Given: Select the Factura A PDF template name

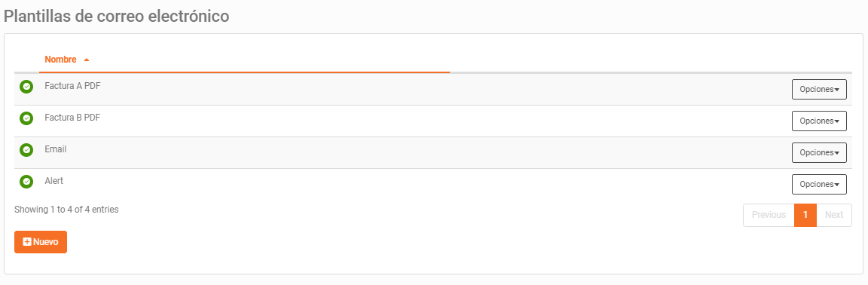Looking at the screenshot, I should tap(72, 86).
